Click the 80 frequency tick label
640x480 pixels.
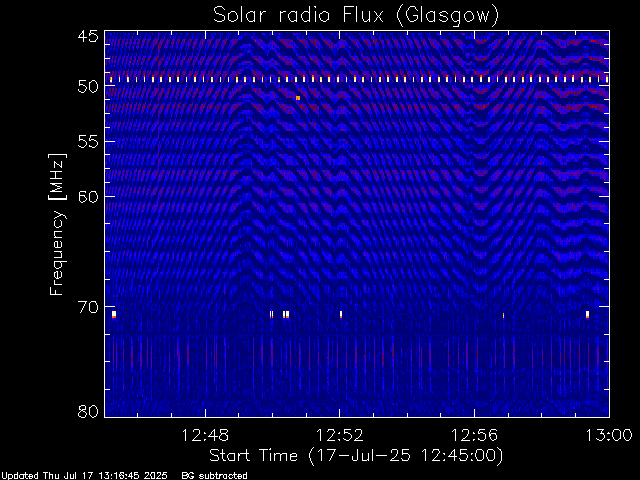coord(88,411)
